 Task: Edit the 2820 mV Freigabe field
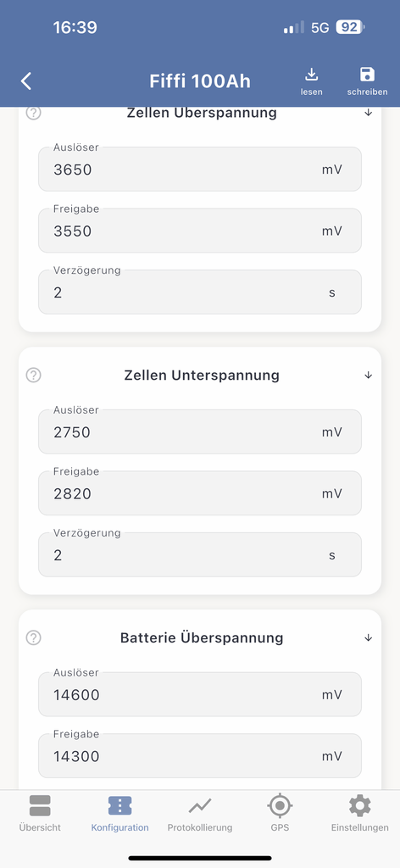tap(200, 492)
